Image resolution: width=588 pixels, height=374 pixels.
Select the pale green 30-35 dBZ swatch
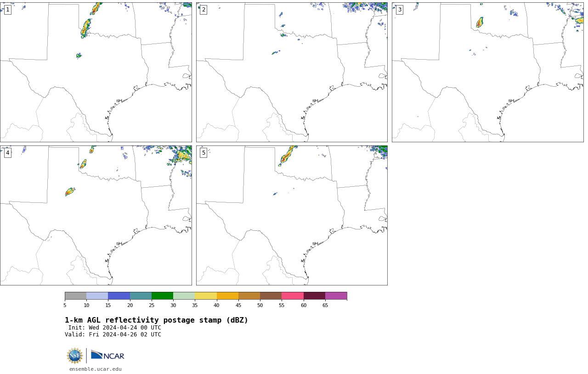(x=184, y=296)
